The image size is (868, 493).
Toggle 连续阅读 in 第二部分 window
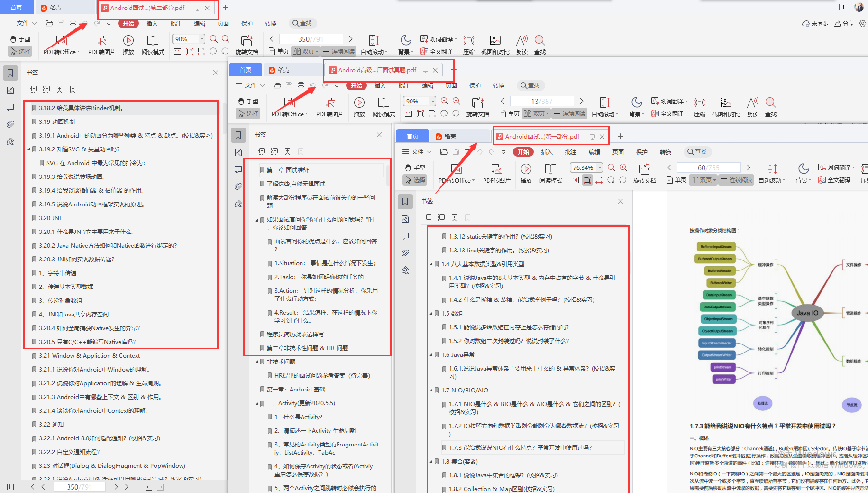338,51
